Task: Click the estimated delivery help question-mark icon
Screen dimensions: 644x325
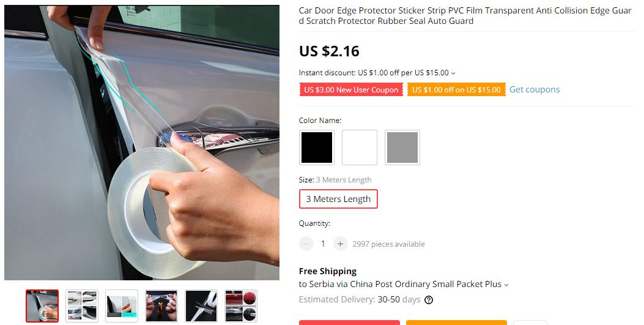Action: coord(428,300)
